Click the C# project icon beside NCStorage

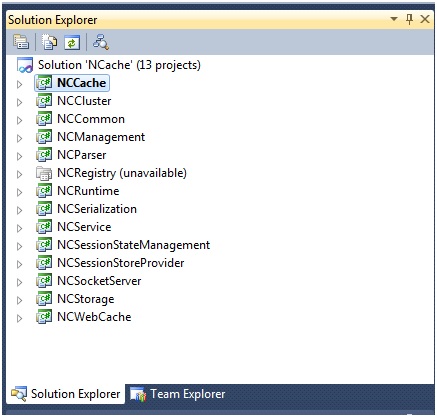click(44, 298)
